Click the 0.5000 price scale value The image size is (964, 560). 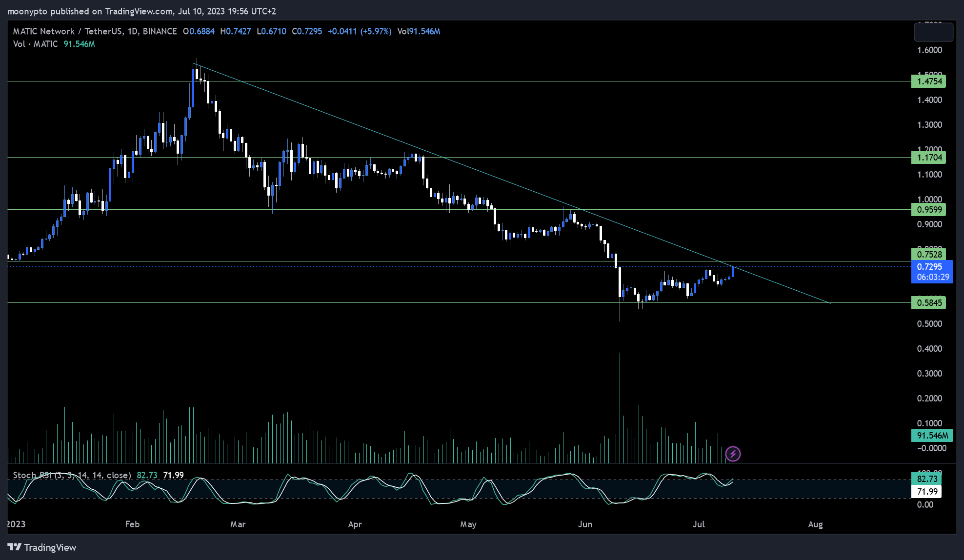pyautogui.click(x=929, y=324)
